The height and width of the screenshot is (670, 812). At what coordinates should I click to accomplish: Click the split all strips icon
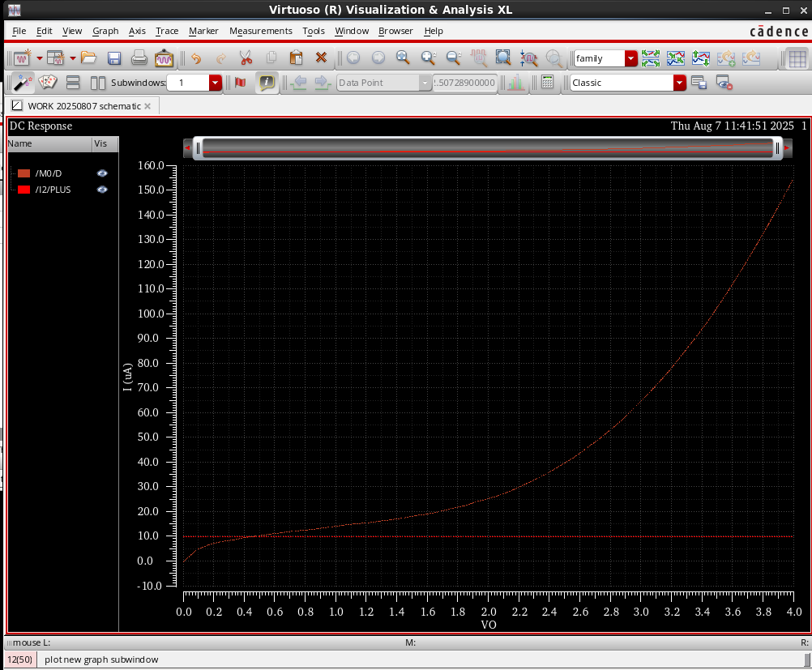pos(651,58)
